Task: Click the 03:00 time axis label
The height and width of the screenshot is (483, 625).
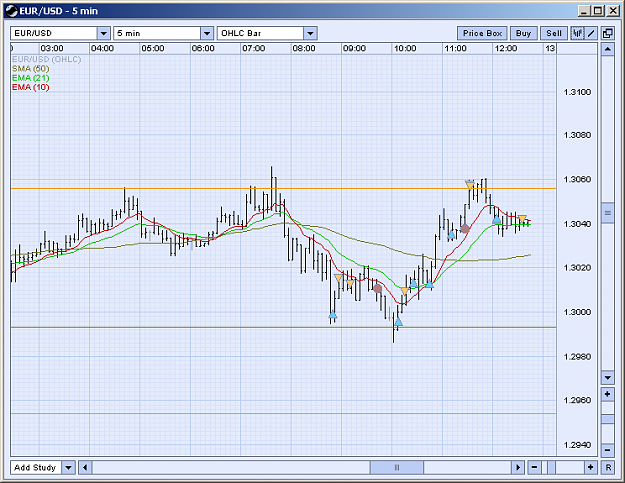Action: point(52,48)
